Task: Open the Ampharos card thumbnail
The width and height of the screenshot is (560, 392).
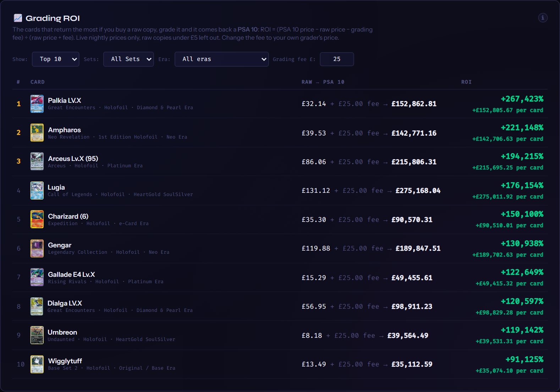Action: 37,133
